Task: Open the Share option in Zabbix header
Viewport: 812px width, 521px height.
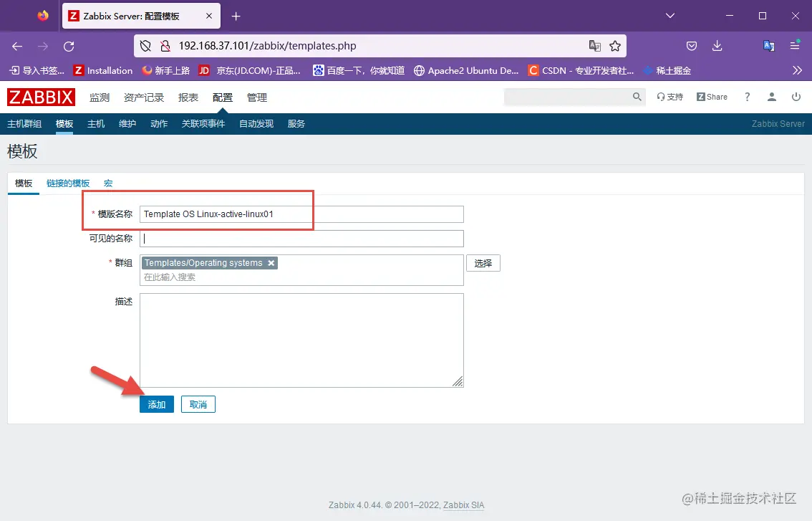Action: pyautogui.click(x=712, y=96)
